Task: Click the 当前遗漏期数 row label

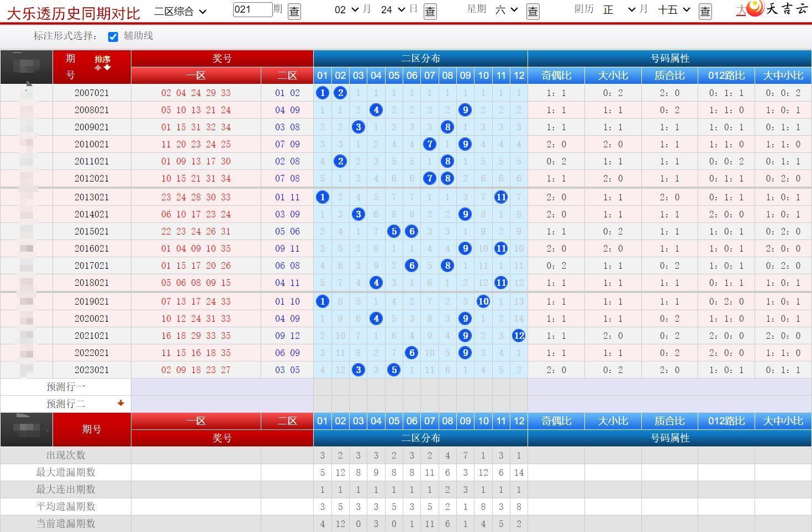Action: [66, 524]
